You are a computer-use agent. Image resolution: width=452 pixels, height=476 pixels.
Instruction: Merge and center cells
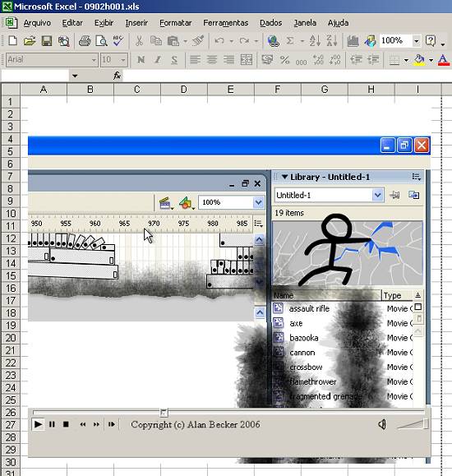(x=247, y=59)
